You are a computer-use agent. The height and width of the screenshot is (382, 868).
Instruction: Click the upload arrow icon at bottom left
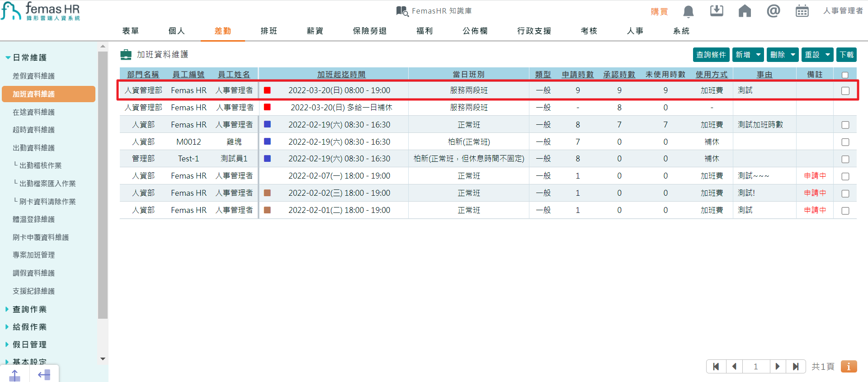coord(15,375)
